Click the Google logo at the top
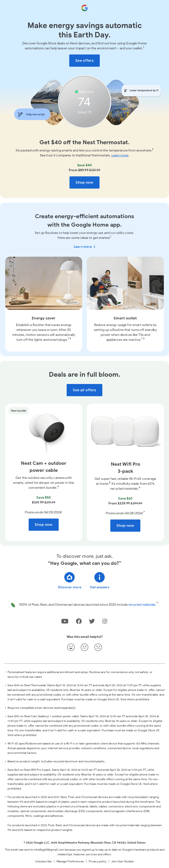Viewport: 169px width, 868px height. (x=84, y=8)
